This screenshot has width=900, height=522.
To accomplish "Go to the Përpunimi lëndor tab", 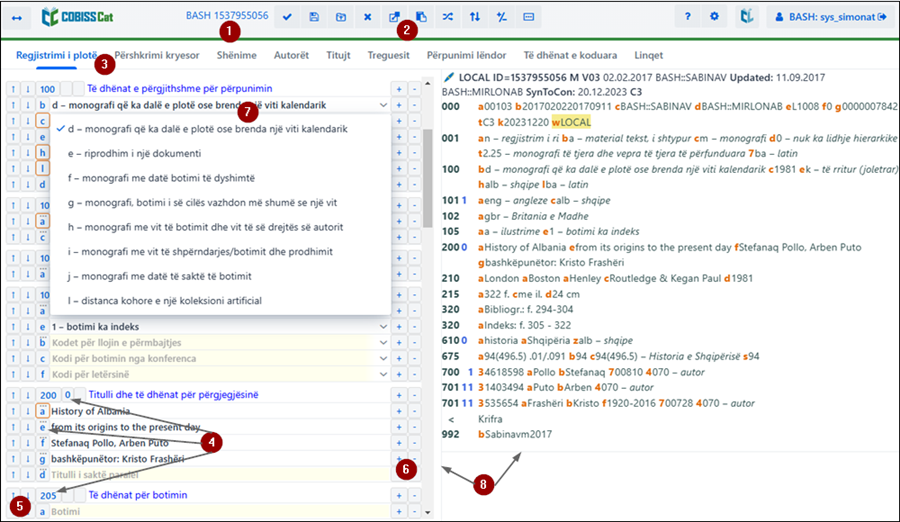I will click(466, 56).
